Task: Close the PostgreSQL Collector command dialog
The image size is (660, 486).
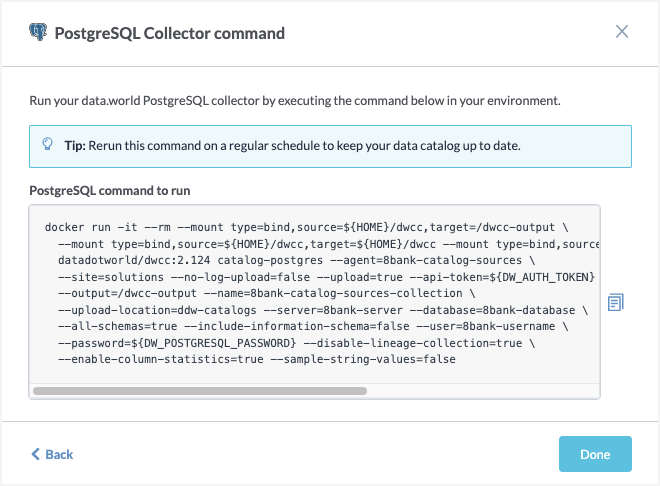Action: 622,32
